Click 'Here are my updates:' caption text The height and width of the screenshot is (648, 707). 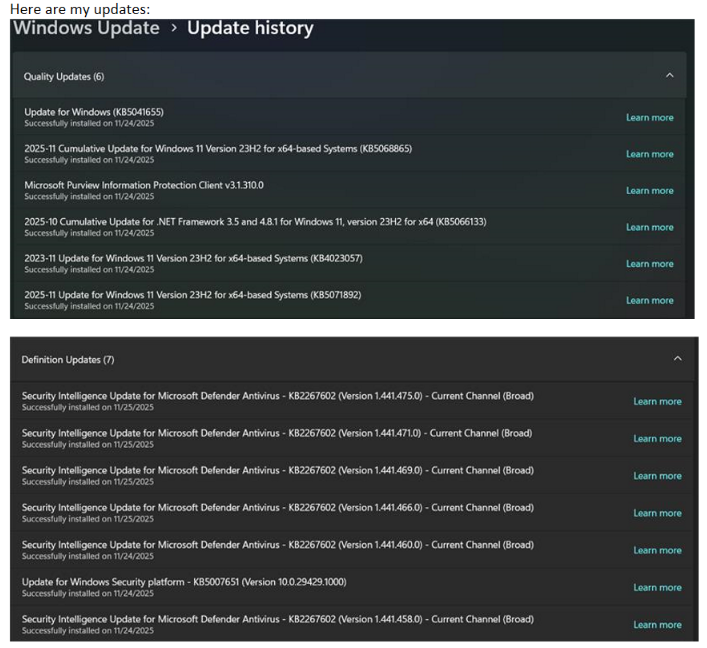point(80,9)
